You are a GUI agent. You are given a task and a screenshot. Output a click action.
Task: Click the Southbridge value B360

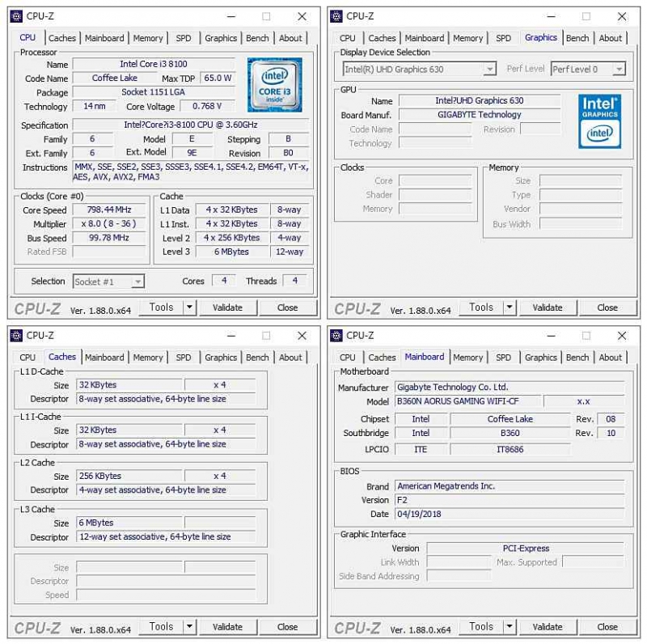point(510,433)
